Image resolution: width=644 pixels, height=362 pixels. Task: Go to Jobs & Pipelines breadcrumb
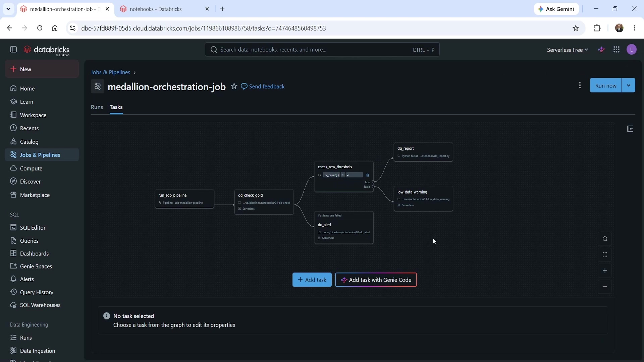(x=110, y=72)
